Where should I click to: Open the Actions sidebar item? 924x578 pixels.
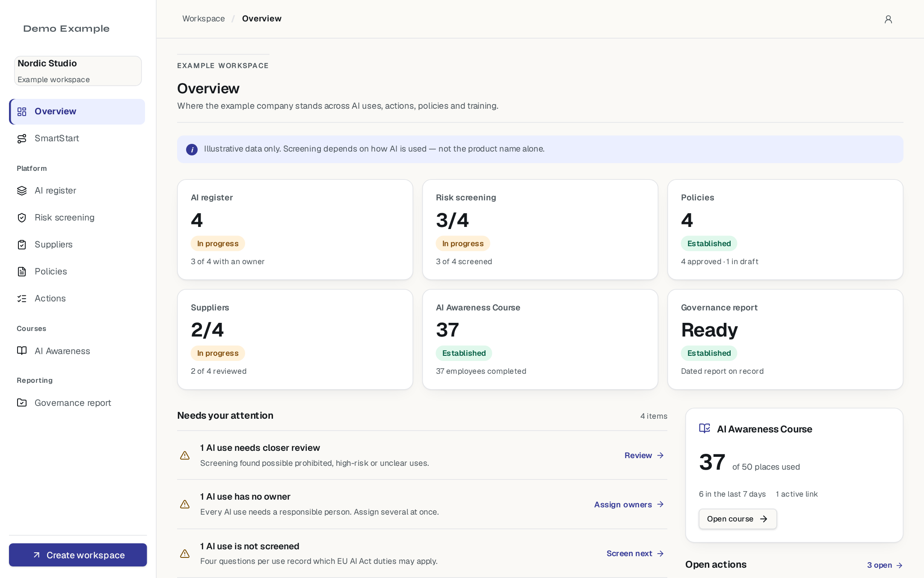77,299
